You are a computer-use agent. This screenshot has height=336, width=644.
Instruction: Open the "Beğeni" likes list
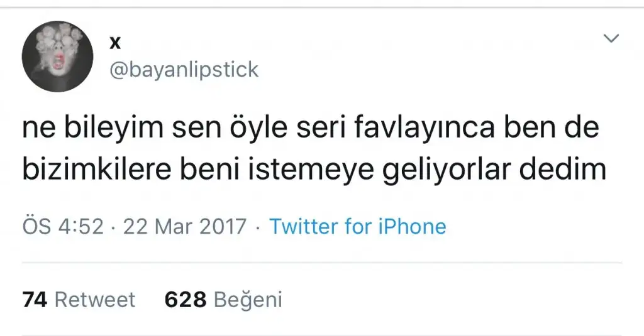[248, 300]
